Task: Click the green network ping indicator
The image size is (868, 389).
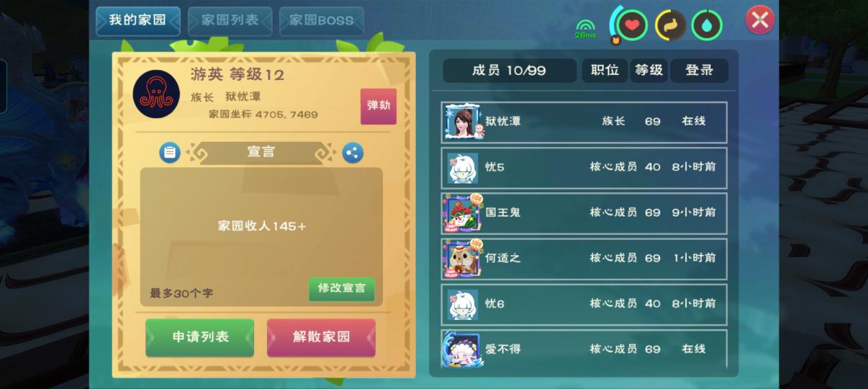Action: tap(585, 29)
